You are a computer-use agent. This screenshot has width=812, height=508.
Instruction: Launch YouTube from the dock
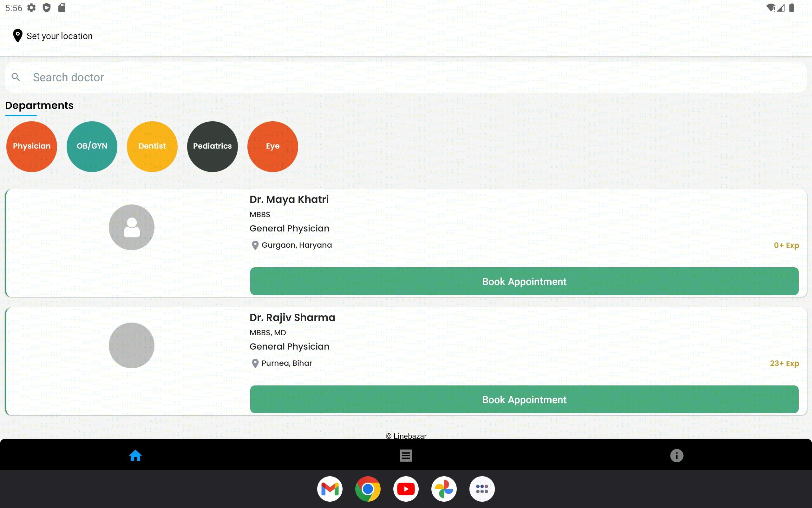tap(406, 489)
